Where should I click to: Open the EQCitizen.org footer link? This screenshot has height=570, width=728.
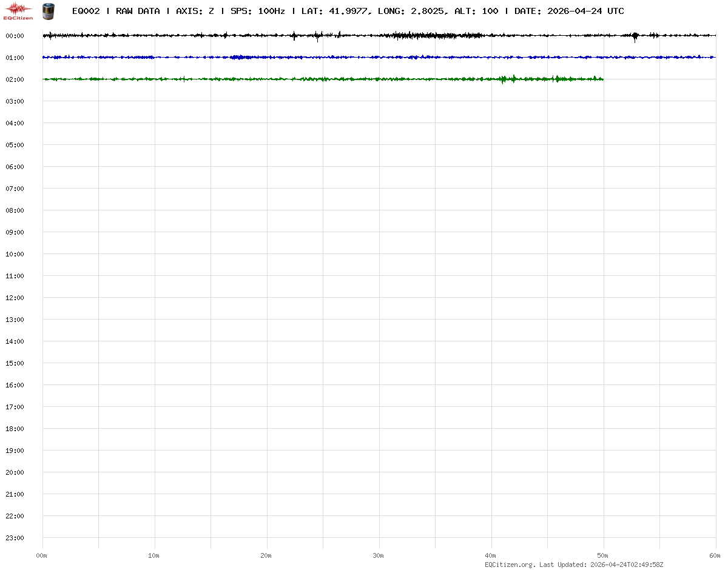click(x=510, y=565)
